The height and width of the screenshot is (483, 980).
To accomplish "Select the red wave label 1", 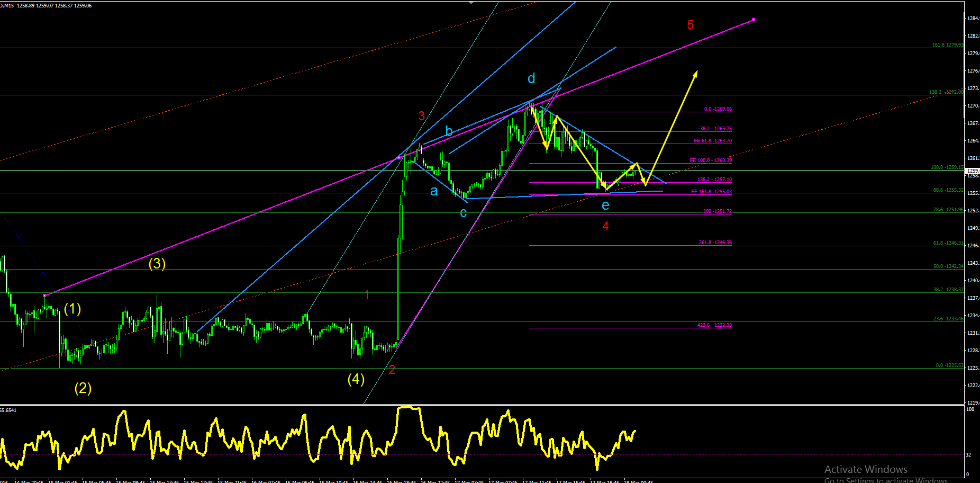I will click(x=367, y=295).
